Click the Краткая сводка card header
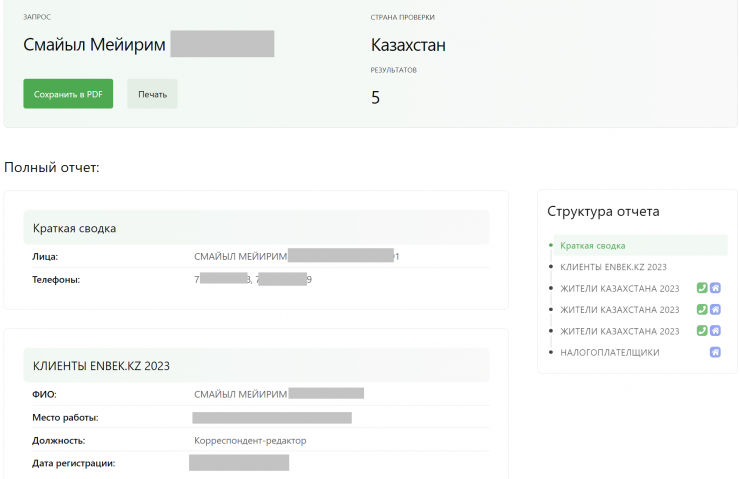 click(75, 228)
